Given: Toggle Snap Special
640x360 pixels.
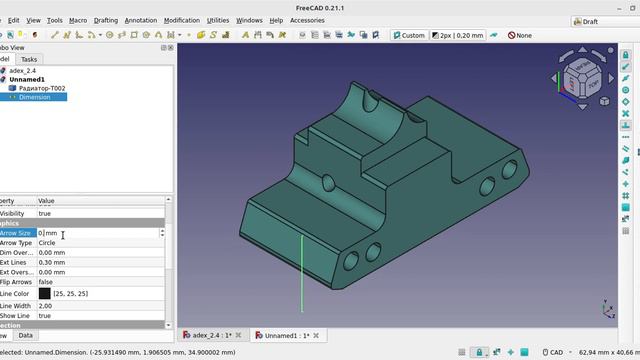Looking at the screenshot, I should pyautogui.click(x=625, y=161).
